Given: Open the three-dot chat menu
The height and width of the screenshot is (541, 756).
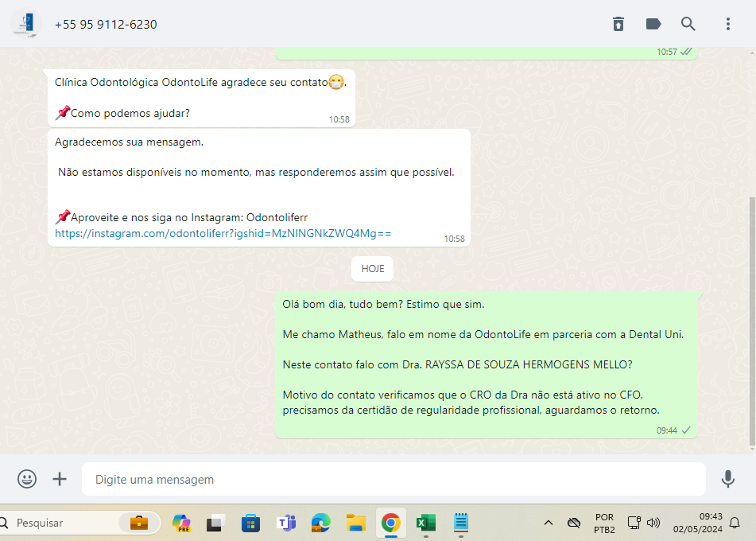Looking at the screenshot, I should [x=727, y=24].
